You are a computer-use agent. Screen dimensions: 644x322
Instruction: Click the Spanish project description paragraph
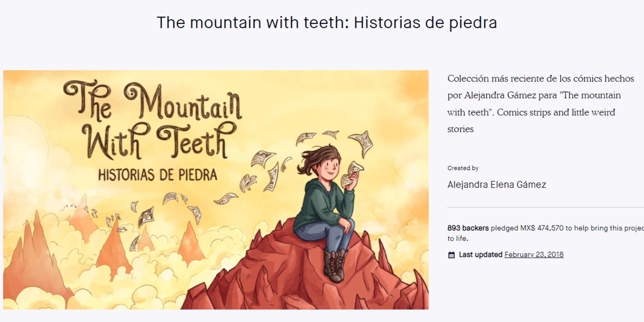pyautogui.click(x=541, y=103)
